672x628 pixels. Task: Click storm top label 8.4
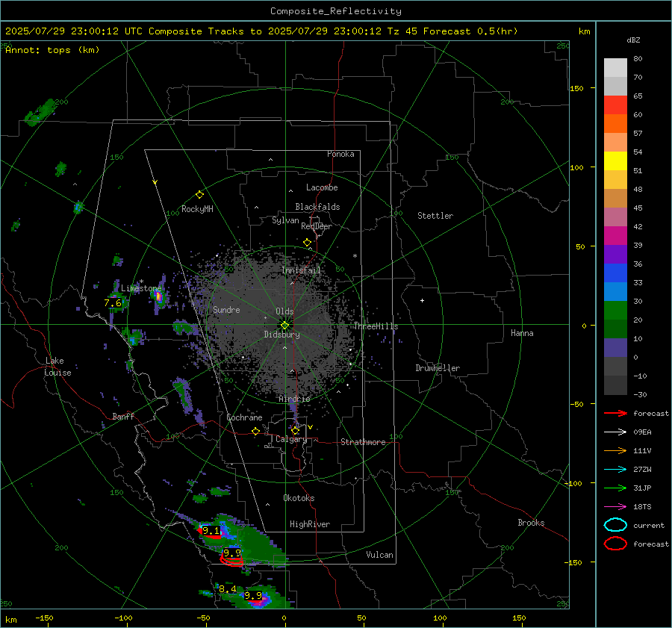(x=228, y=589)
